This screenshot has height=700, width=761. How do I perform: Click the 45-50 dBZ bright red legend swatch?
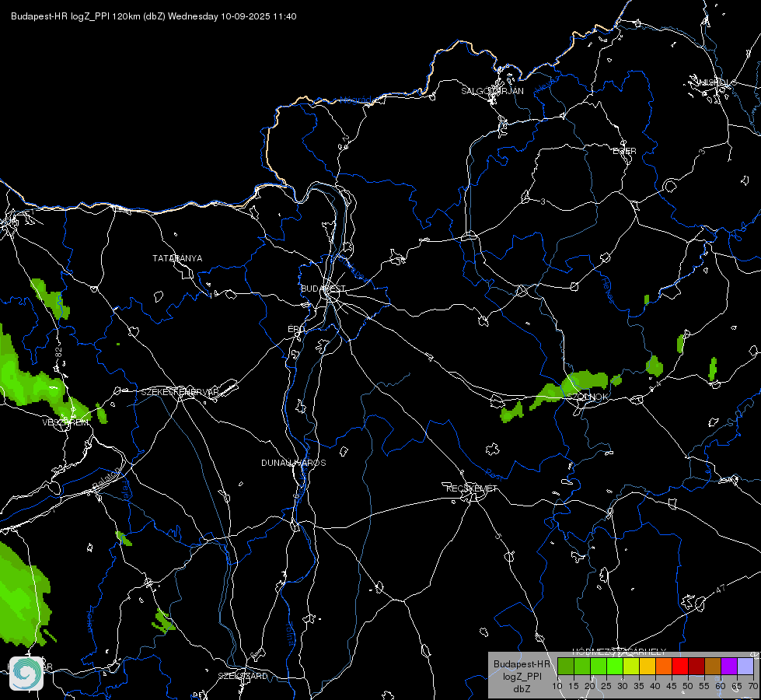click(x=680, y=667)
